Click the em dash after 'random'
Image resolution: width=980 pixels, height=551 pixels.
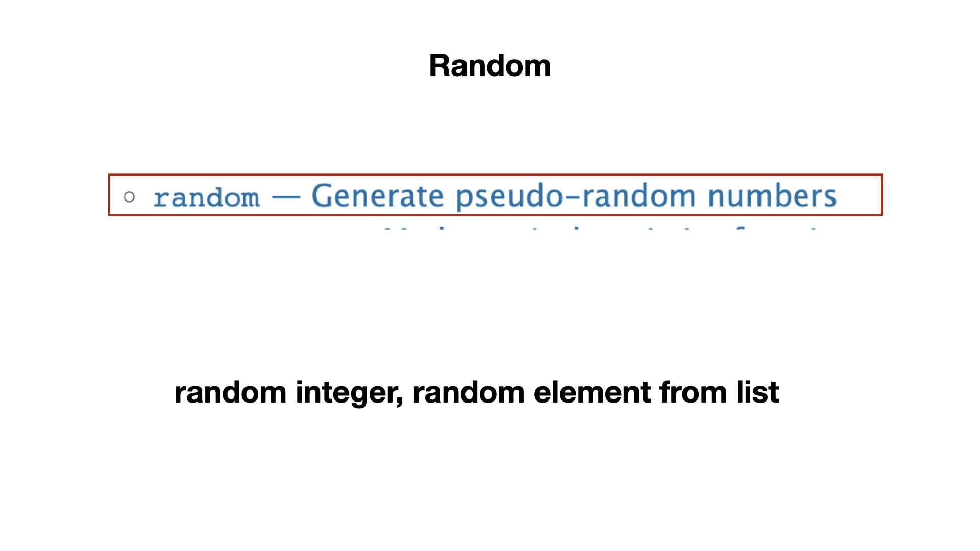(x=286, y=198)
